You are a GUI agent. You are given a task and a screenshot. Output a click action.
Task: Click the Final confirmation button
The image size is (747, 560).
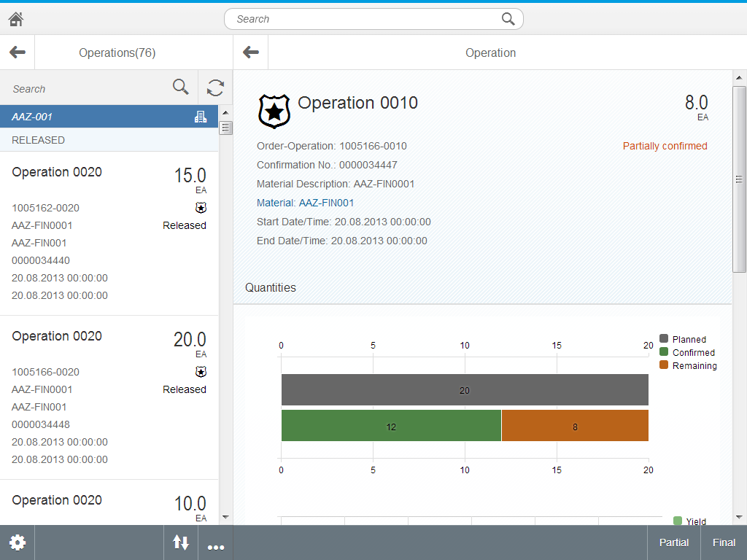pos(724,542)
